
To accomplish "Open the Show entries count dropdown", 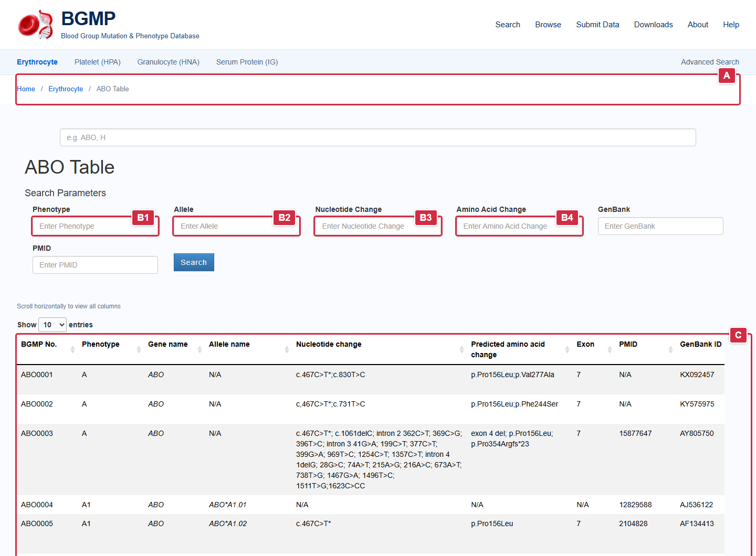I will [x=52, y=325].
